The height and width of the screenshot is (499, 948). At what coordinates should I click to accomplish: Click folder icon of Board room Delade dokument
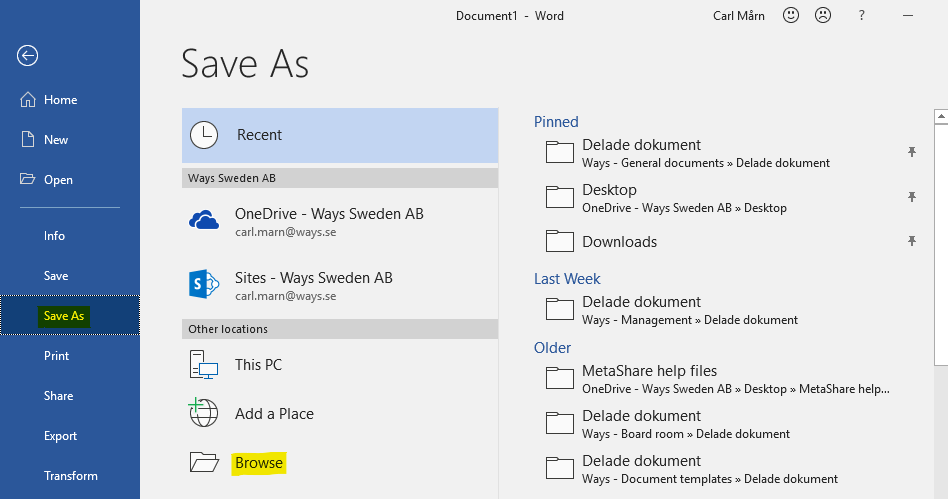[x=560, y=423]
